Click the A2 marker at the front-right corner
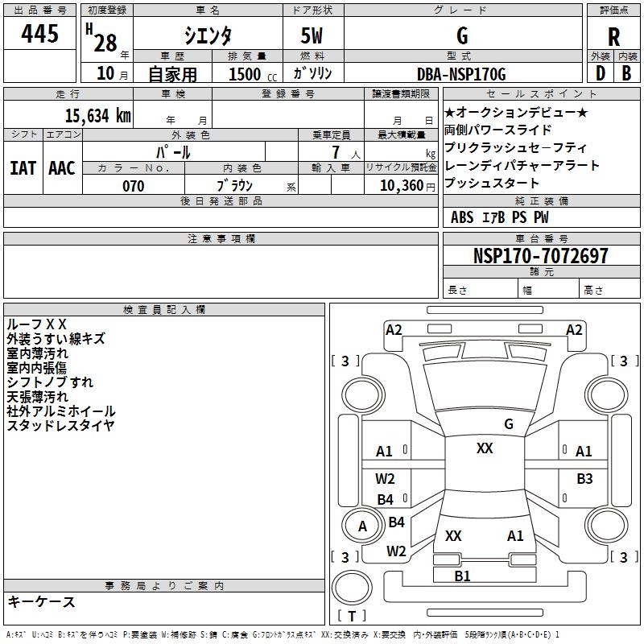 [x=574, y=330]
